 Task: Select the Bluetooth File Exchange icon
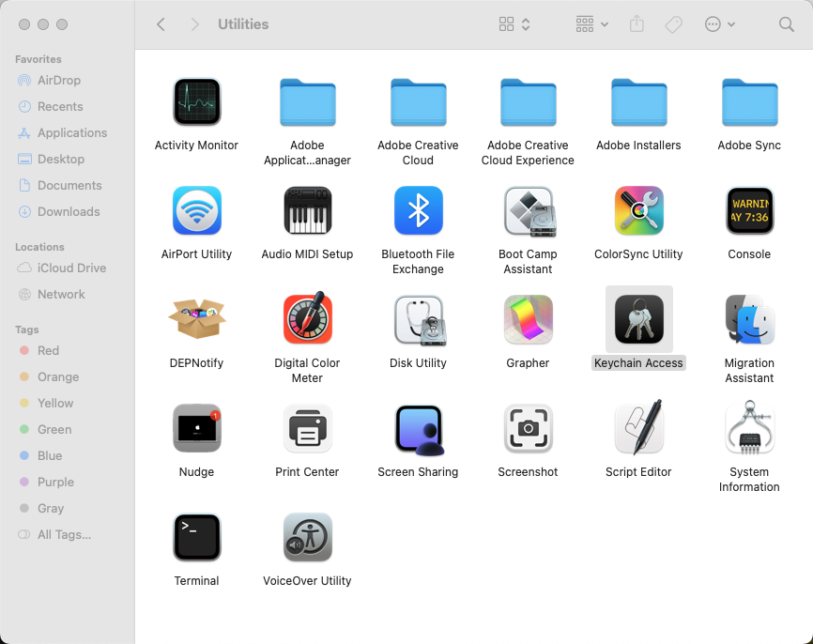pyautogui.click(x=418, y=210)
